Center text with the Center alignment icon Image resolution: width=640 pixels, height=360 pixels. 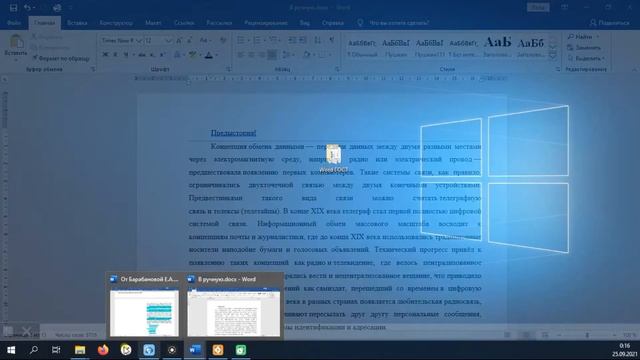click(x=251, y=55)
